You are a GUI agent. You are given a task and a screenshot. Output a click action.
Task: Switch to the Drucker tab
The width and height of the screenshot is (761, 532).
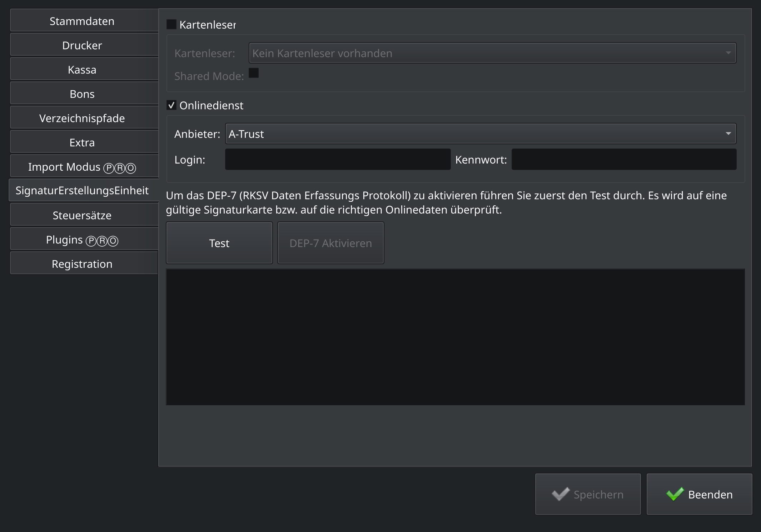tap(84, 45)
